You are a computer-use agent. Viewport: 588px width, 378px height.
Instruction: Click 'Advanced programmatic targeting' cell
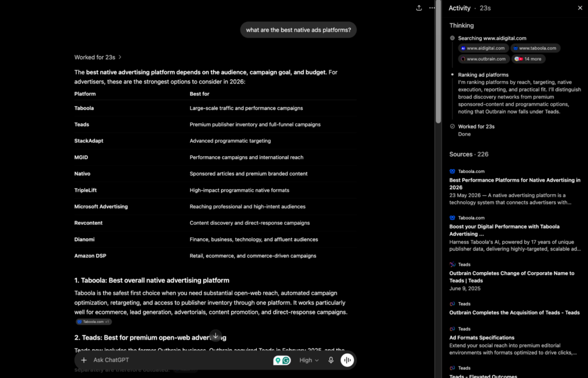[x=230, y=141]
